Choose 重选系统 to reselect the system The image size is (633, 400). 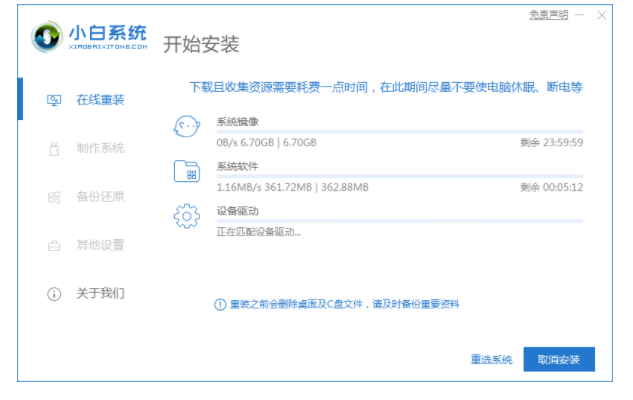click(x=492, y=359)
